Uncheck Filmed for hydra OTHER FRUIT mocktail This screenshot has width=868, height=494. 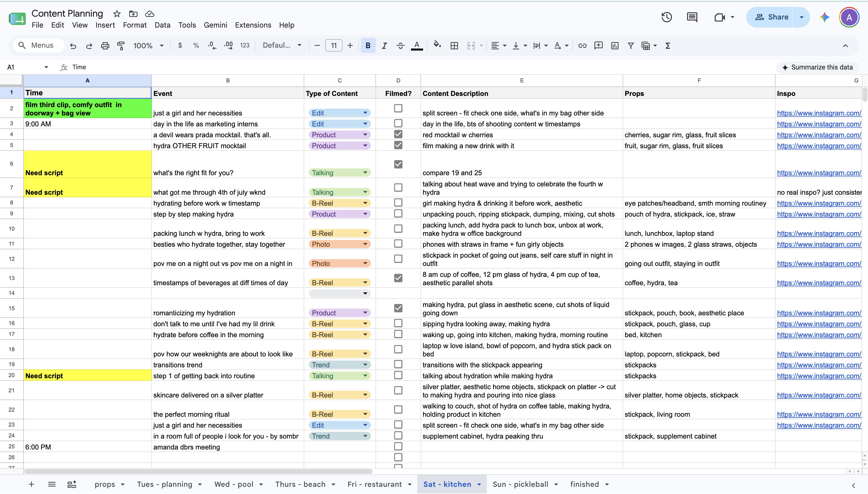click(398, 145)
